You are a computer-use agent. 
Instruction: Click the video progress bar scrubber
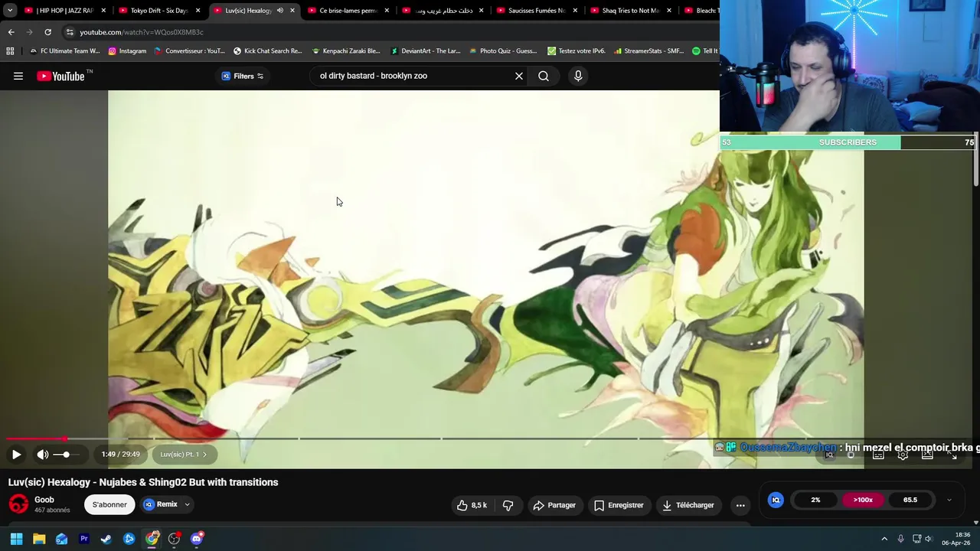(x=64, y=439)
